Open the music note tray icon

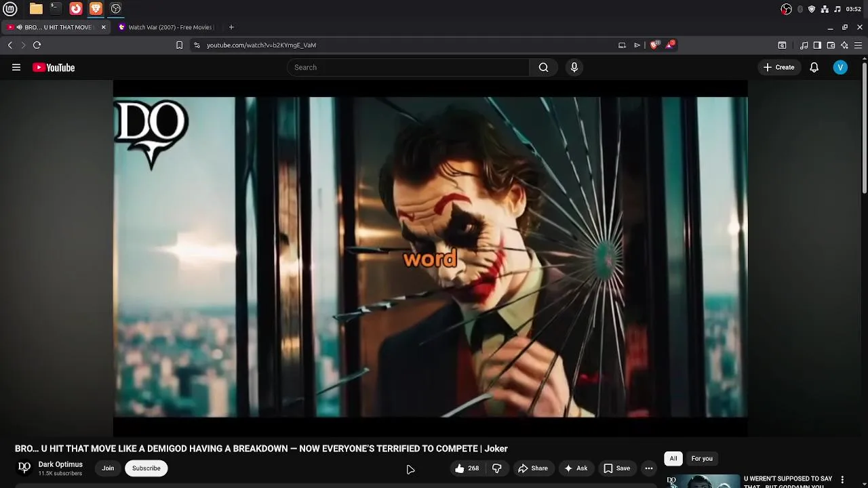click(837, 9)
